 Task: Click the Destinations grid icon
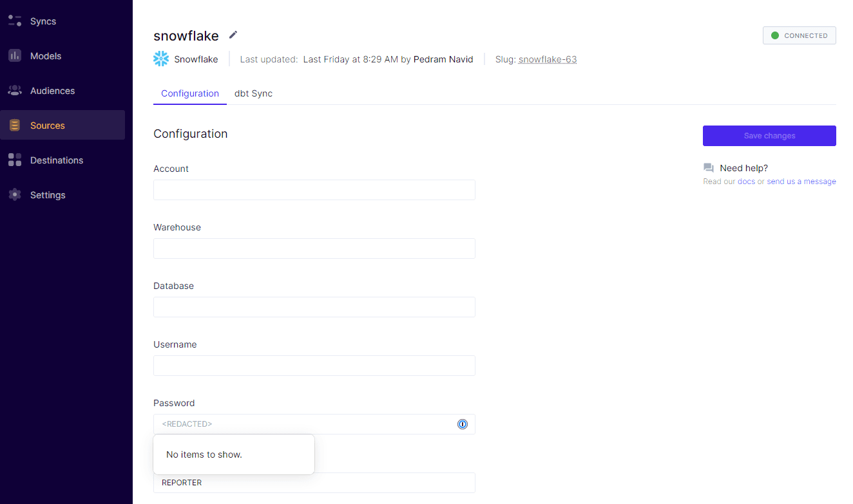[x=15, y=160]
